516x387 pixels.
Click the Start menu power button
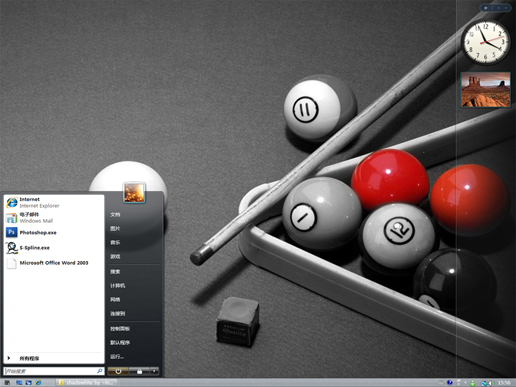tap(118, 371)
